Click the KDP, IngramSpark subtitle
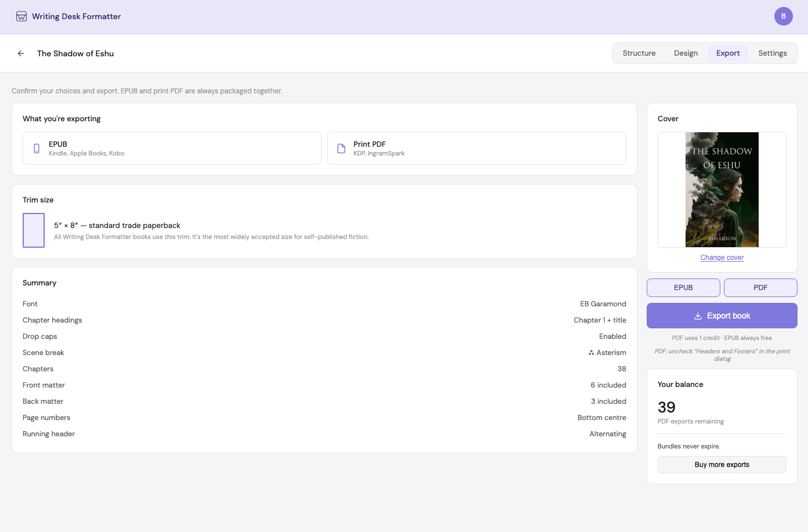Image resolution: width=808 pixels, height=532 pixels. pyautogui.click(x=379, y=154)
